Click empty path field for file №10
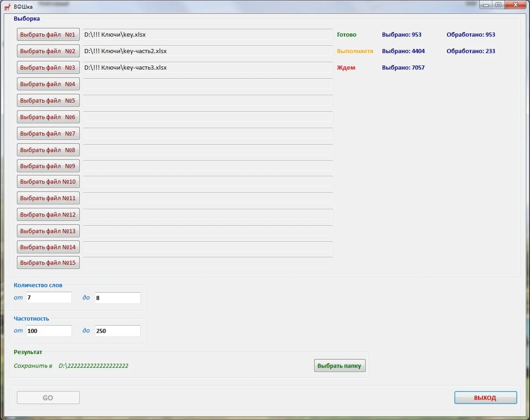The image size is (530, 420). click(208, 181)
